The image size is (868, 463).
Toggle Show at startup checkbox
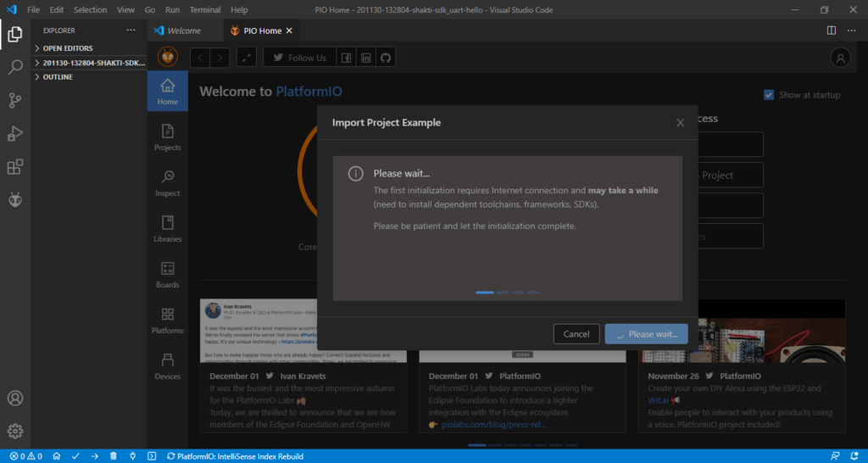click(768, 95)
